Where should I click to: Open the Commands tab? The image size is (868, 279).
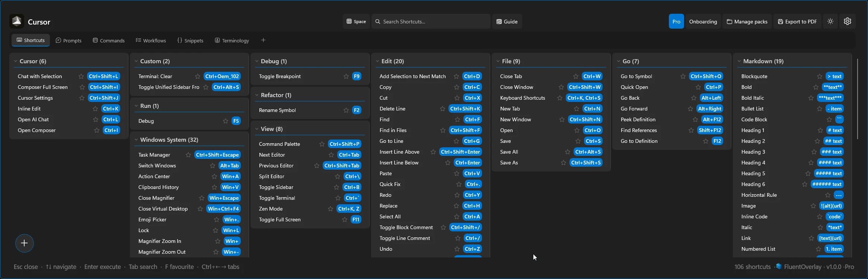(x=109, y=41)
